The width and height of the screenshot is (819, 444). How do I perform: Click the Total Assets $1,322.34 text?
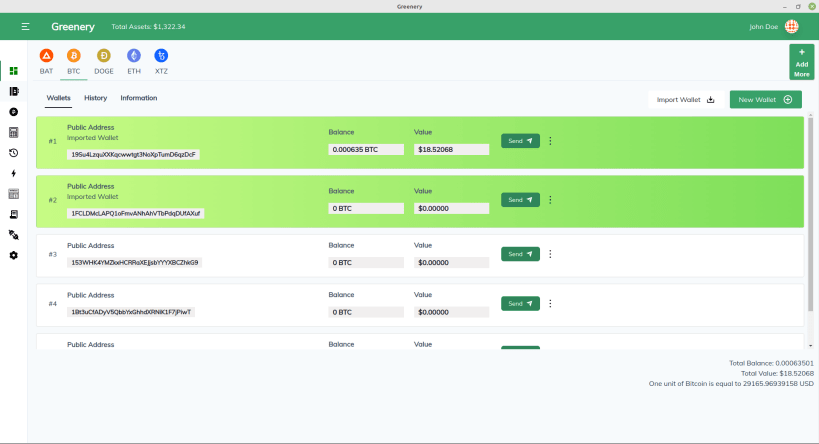[x=148, y=27]
